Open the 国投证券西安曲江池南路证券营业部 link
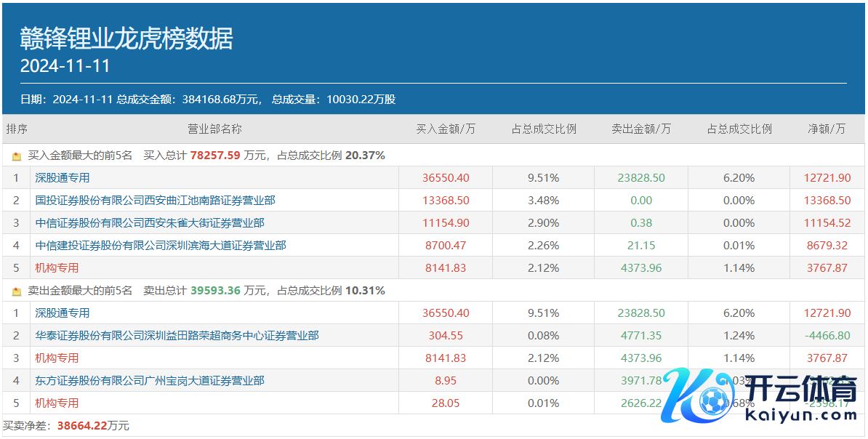 coord(155,201)
